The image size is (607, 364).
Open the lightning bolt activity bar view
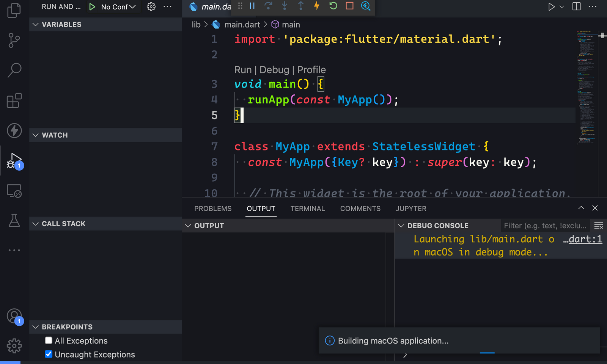14,130
